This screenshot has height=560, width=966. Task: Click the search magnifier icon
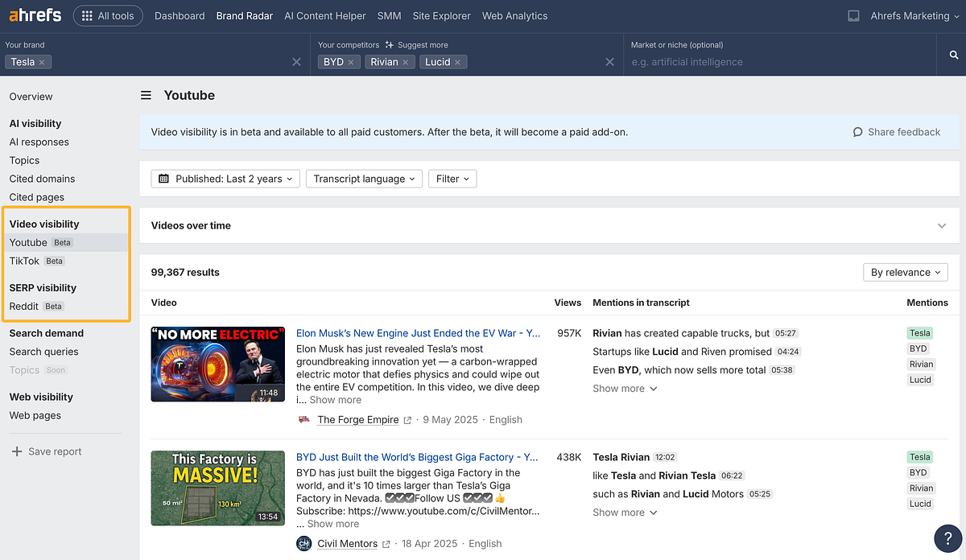(953, 55)
